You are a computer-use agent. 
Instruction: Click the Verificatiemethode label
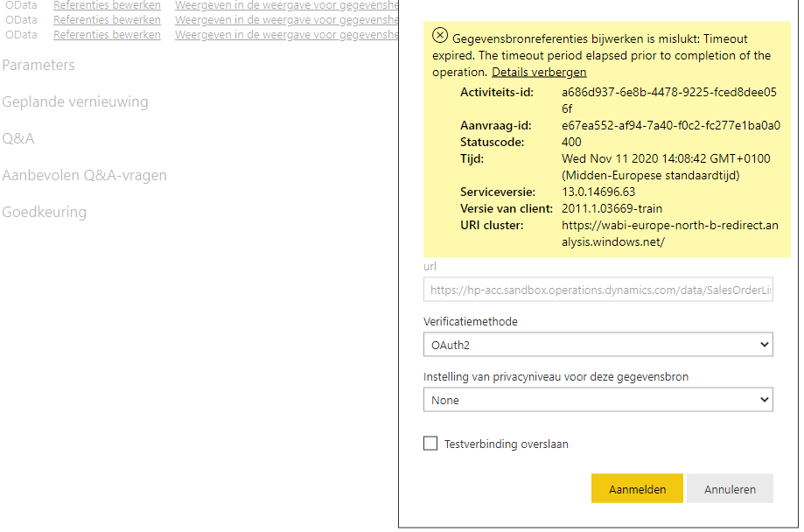pos(470,322)
